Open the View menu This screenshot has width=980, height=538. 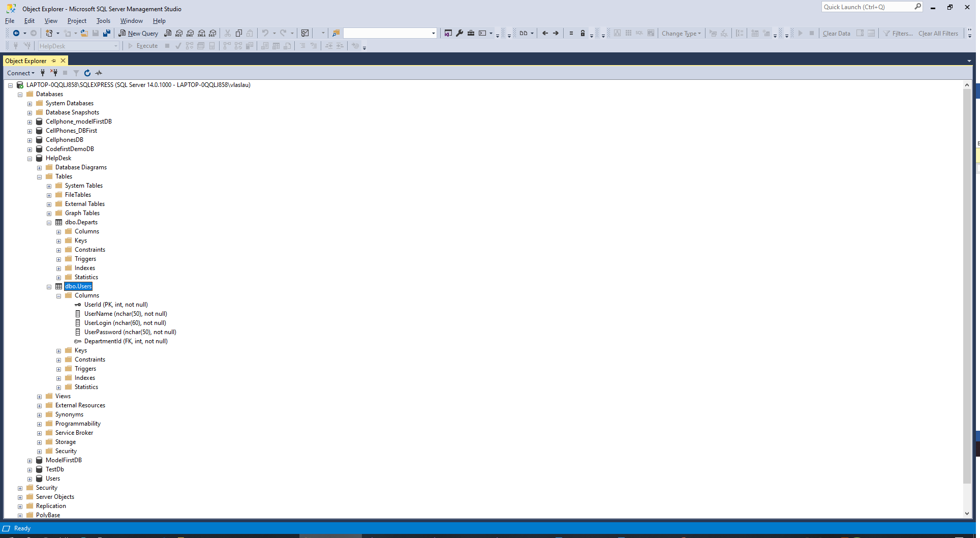51,21
